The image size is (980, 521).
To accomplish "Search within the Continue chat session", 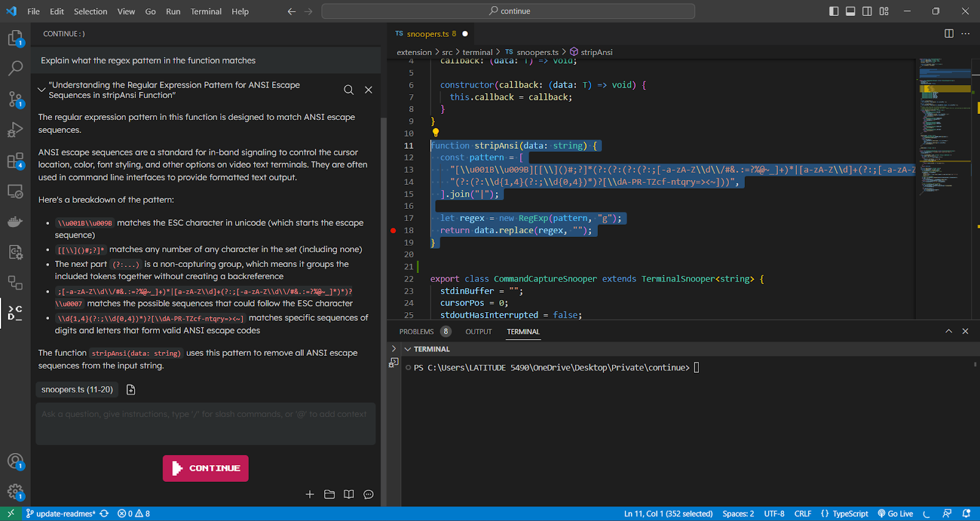I will point(349,90).
